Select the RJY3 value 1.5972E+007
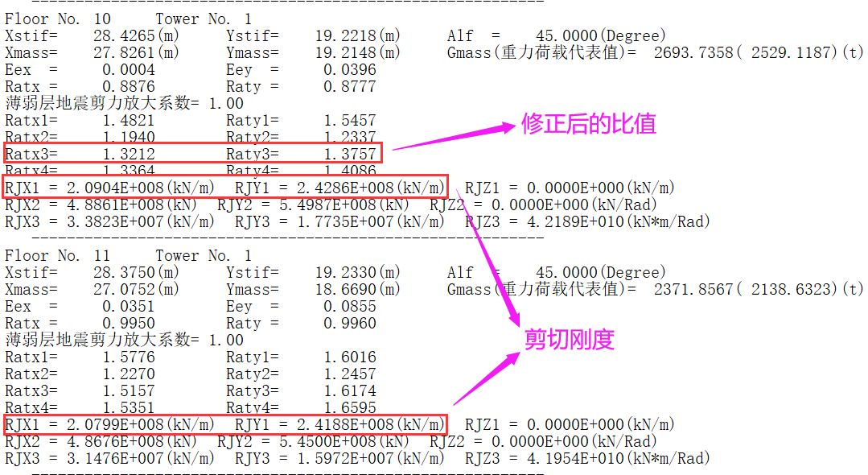The height and width of the screenshot is (475, 868). [x=345, y=458]
